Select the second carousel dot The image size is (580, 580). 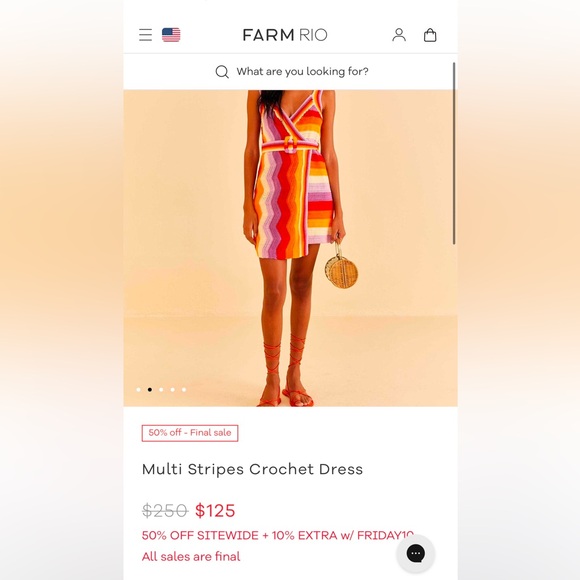(150, 390)
